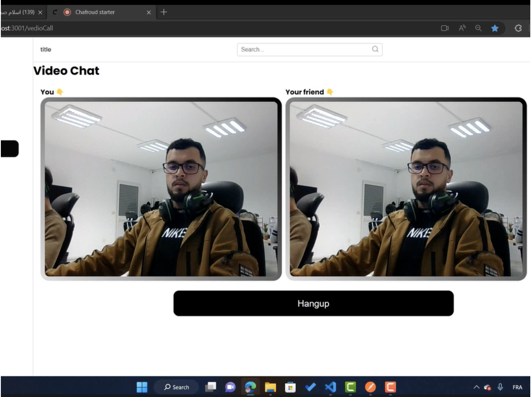Open the Teams chat taskbar icon

(230, 387)
